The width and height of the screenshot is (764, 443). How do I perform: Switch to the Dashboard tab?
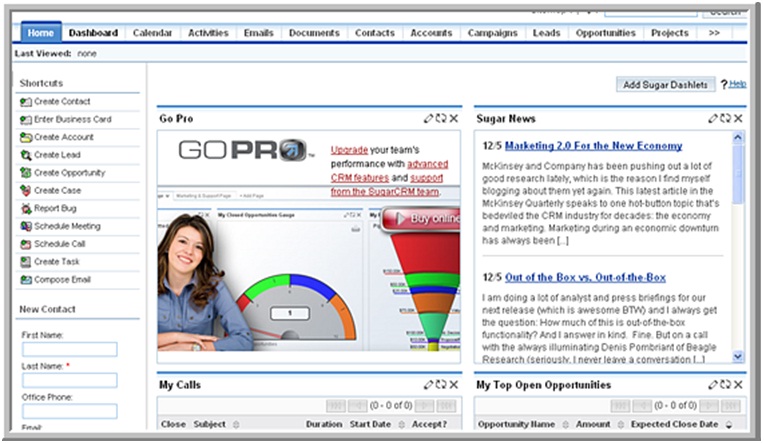(93, 33)
